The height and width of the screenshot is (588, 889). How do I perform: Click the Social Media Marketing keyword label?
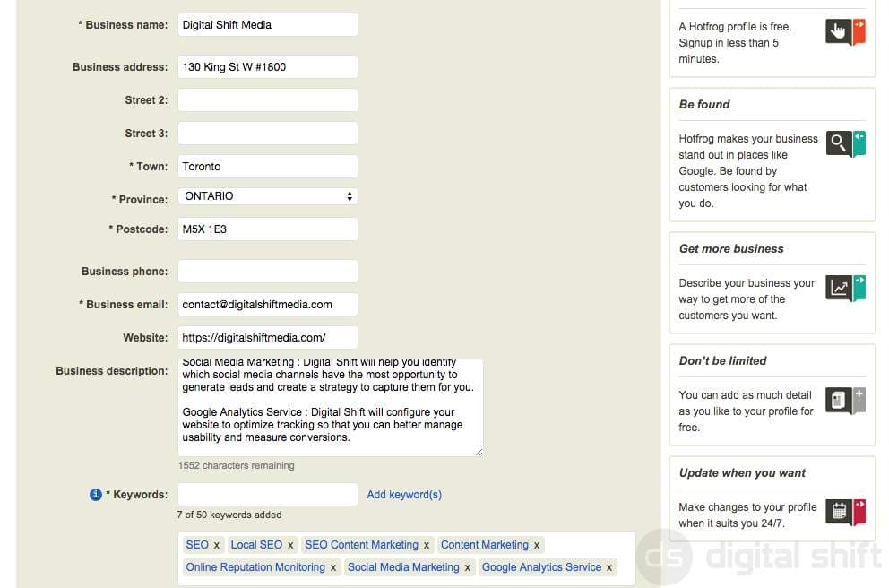click(403, 567)
